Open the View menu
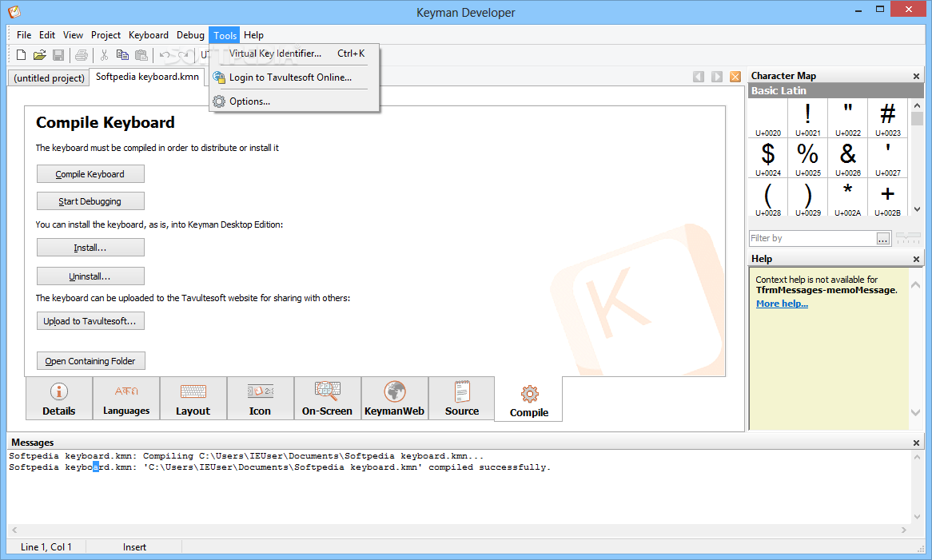 point(73,35)
